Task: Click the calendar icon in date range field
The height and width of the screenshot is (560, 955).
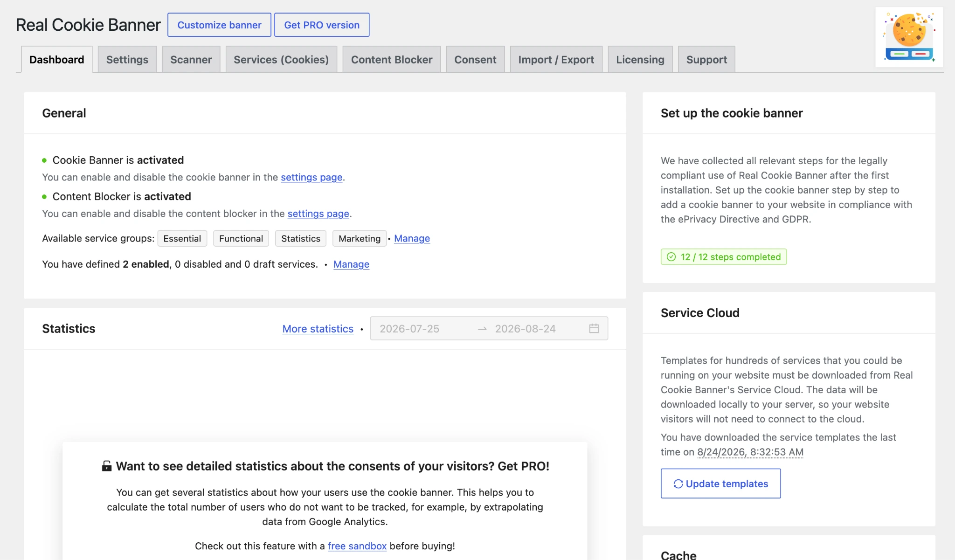Action: (594, 328)
